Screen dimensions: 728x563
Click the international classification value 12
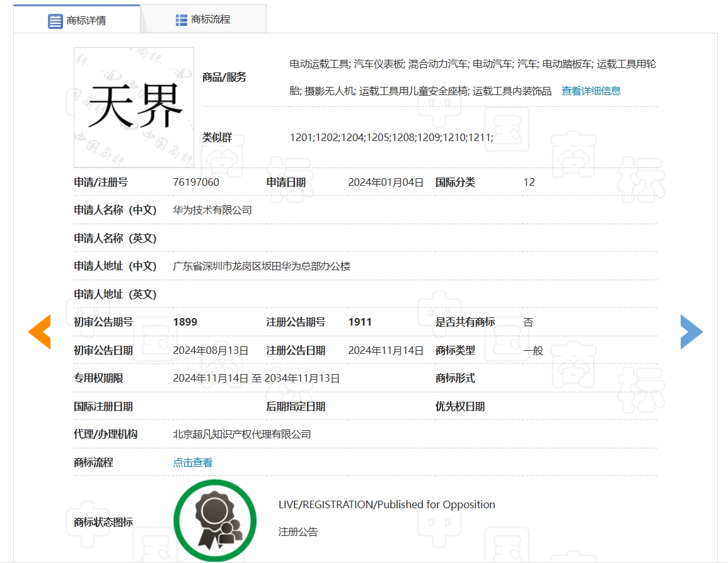tap(528, 182)
